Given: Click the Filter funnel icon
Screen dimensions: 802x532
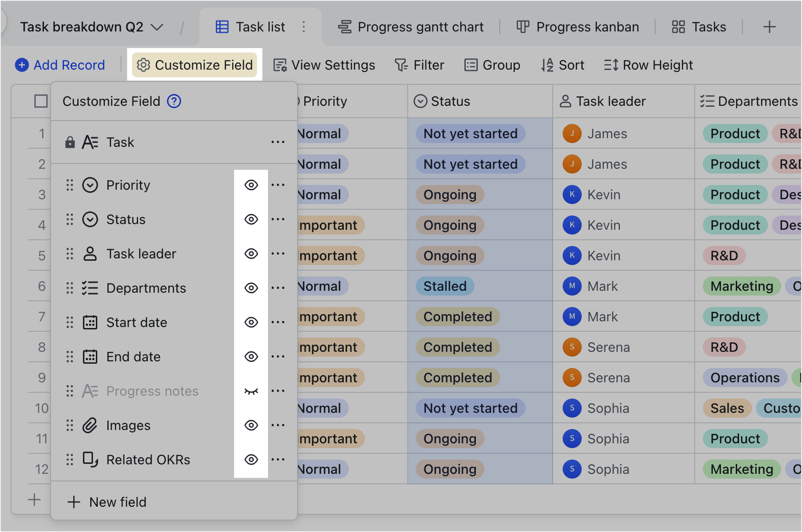Looking at the screenshot, I should point(401,65).
